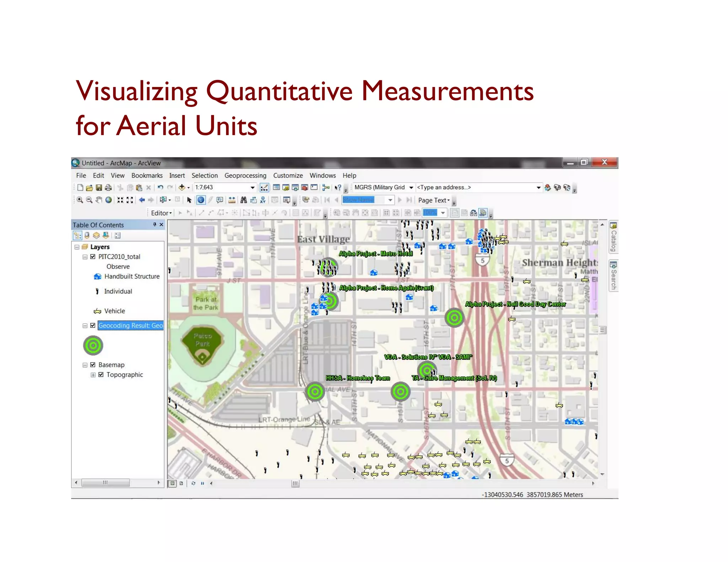Screen dimensions: 728x562
Task: Select the Zoom Out tool
Action: coord(89,200)
